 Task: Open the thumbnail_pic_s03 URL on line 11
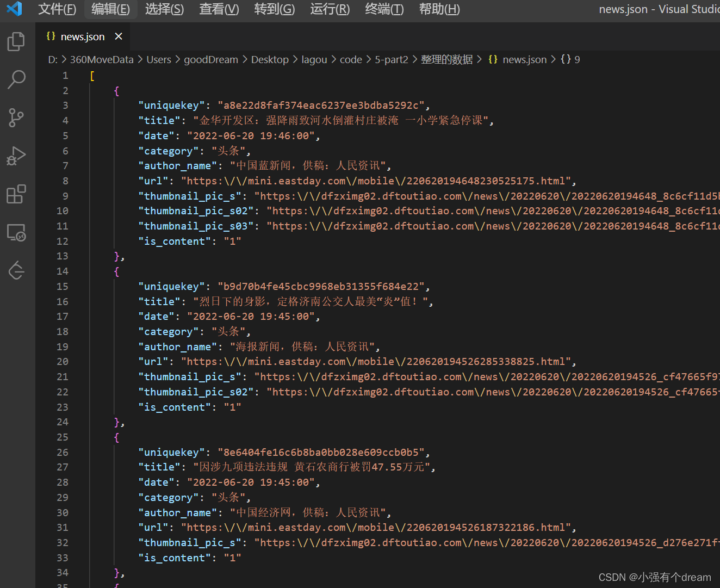[x=496, y=226]
